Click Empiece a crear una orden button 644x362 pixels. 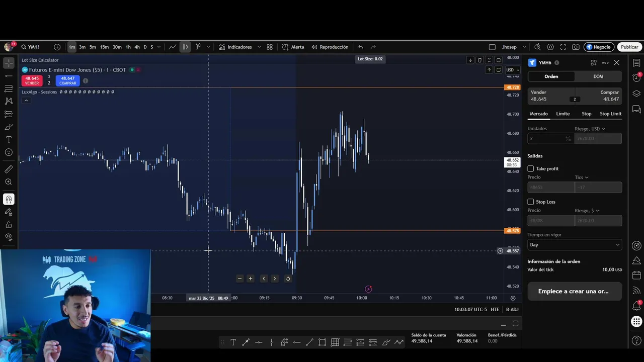575,291
